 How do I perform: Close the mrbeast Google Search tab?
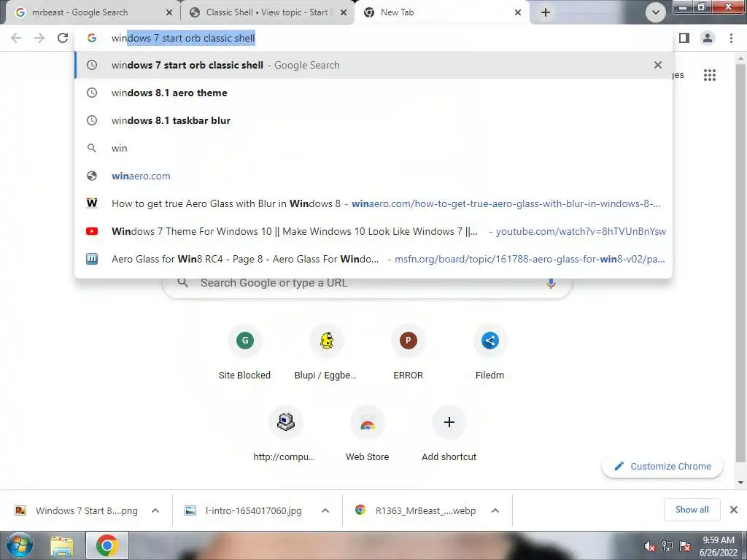[169, 13]
